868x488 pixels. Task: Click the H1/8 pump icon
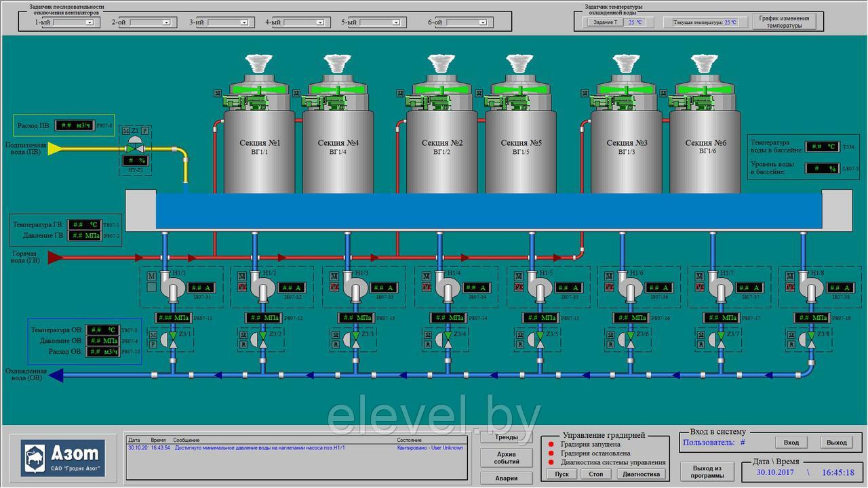click(x=807, y=289)
